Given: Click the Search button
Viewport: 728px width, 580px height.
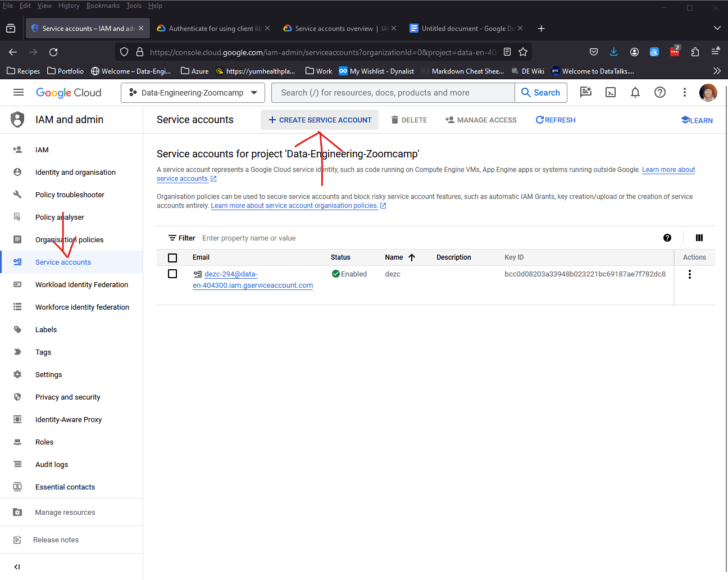Looking at the screenshot, I should (541, 93).
